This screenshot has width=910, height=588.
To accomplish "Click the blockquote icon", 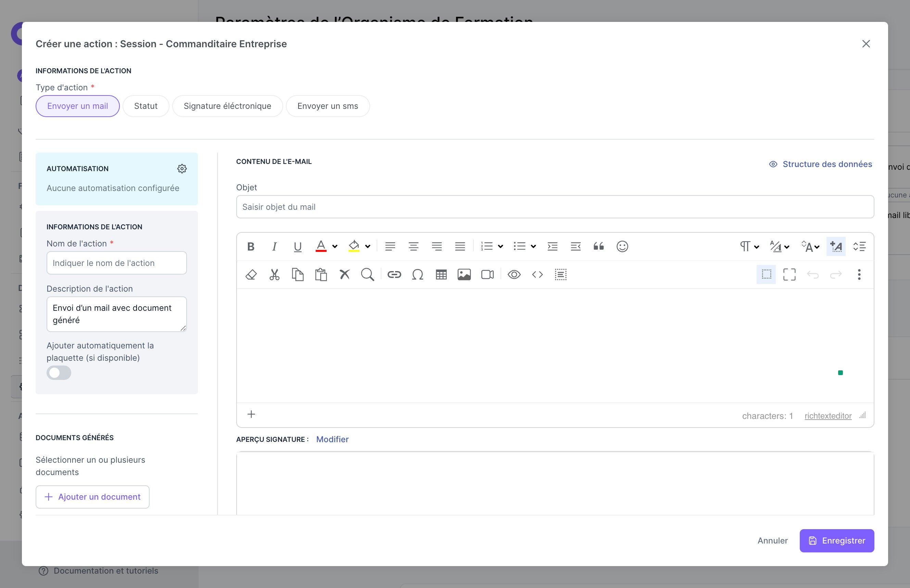I will click(x=598, y=247).
